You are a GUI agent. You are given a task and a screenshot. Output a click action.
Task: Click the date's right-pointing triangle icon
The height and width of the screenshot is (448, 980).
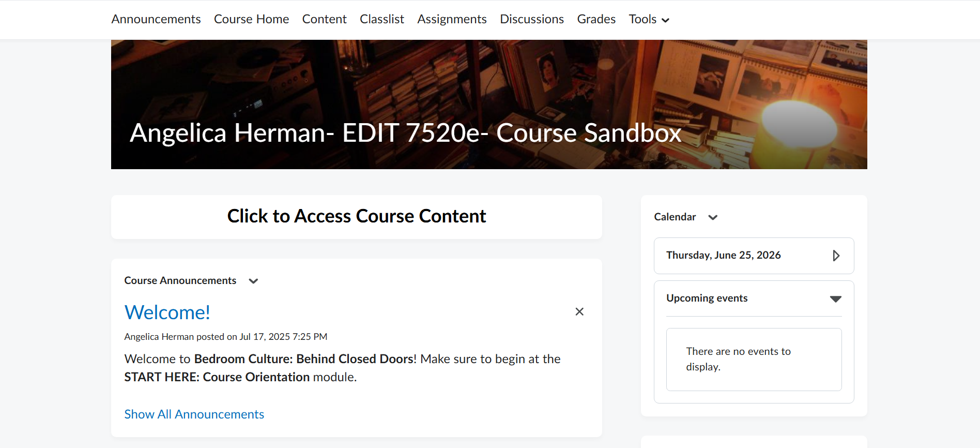836,256
